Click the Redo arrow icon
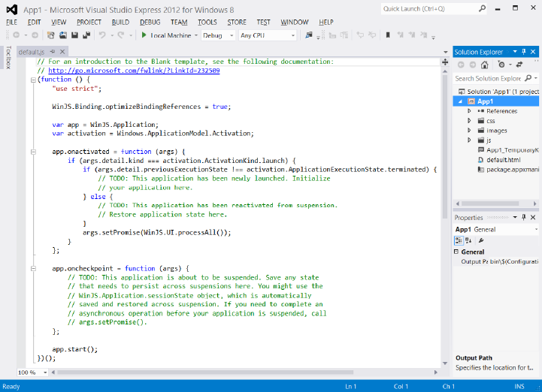The height and width of the screenshot is (392, 542). pyautogui.click(x=120, y=35)
